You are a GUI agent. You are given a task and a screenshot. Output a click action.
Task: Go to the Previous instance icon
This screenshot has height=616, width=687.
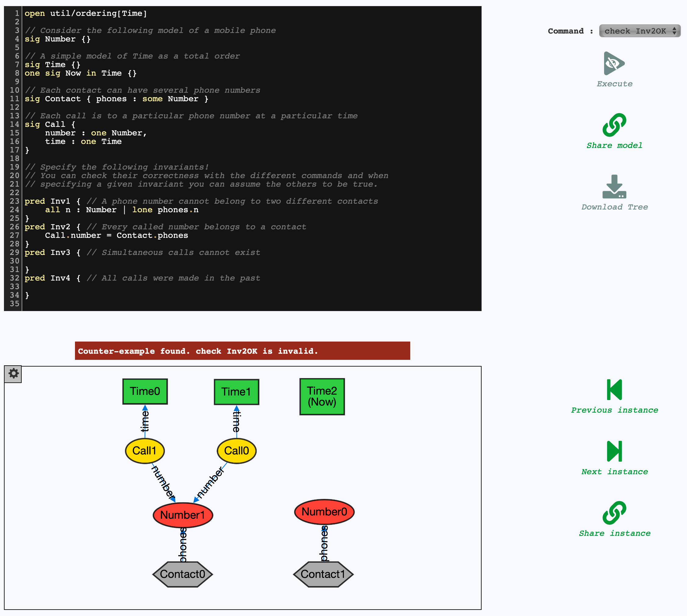click(614, 389)
